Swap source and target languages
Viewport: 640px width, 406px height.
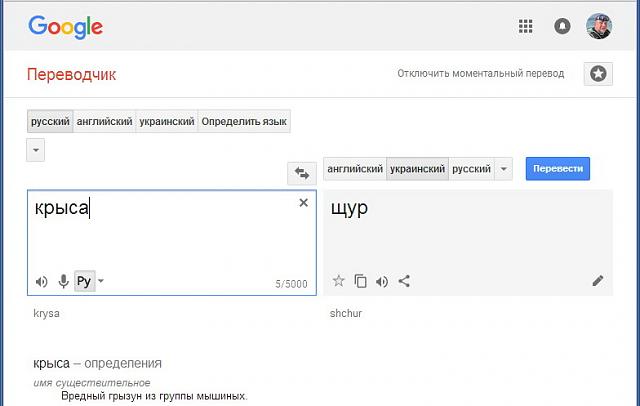coord(302,173)
